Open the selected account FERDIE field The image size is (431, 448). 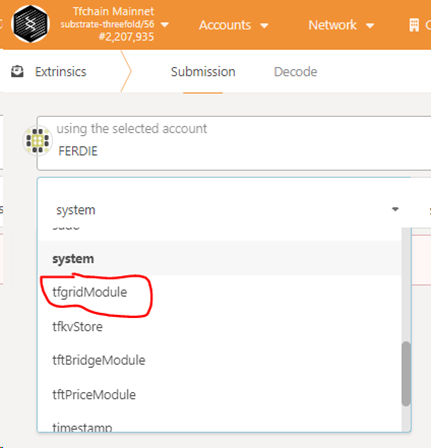[234, 143]
